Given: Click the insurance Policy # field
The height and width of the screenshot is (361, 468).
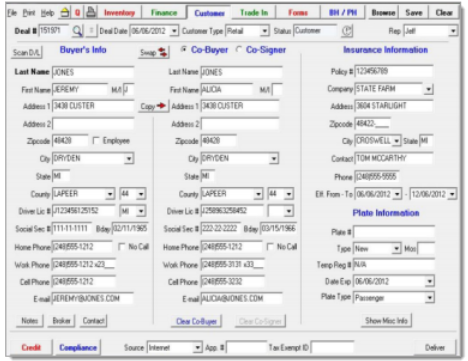Looking at the screenshot, I should tap(393, 71).
